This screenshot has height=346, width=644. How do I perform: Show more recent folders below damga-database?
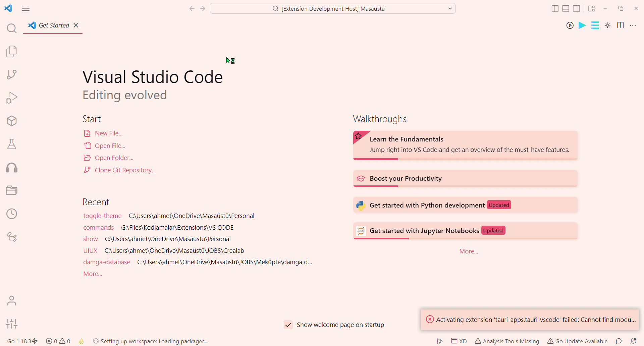93,274
